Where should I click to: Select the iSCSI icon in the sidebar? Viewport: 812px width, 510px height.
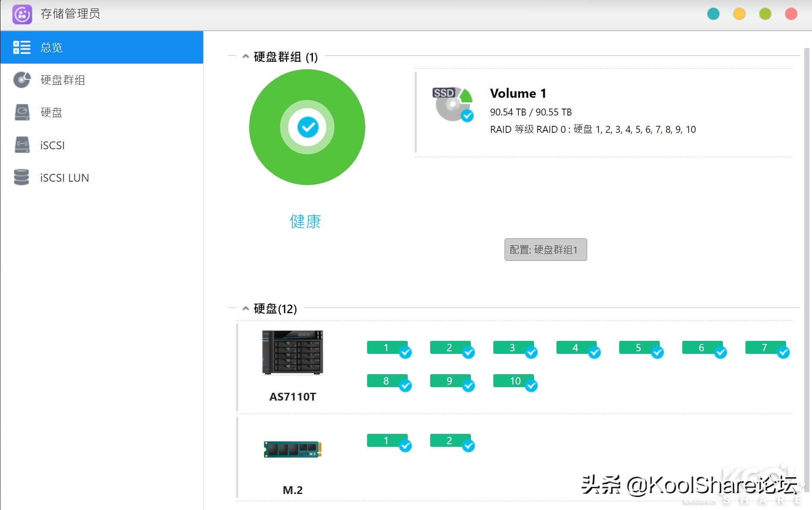click(22, 145)
